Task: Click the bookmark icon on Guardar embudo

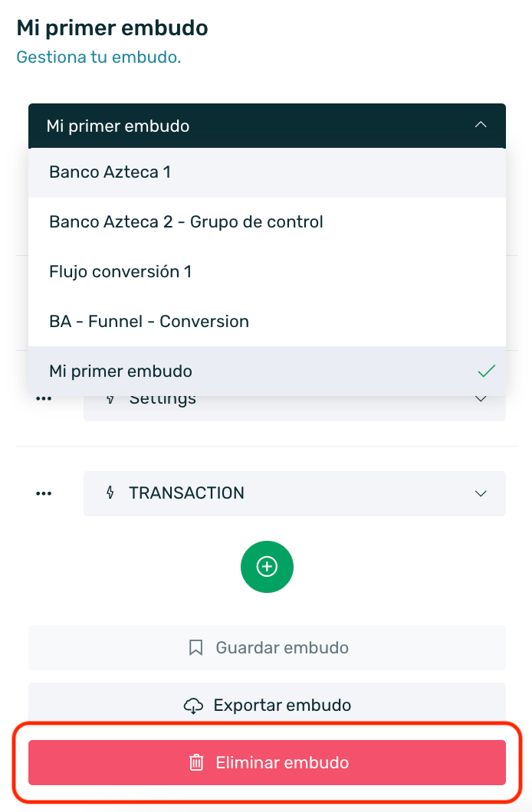Action: (x=195, y=647)
